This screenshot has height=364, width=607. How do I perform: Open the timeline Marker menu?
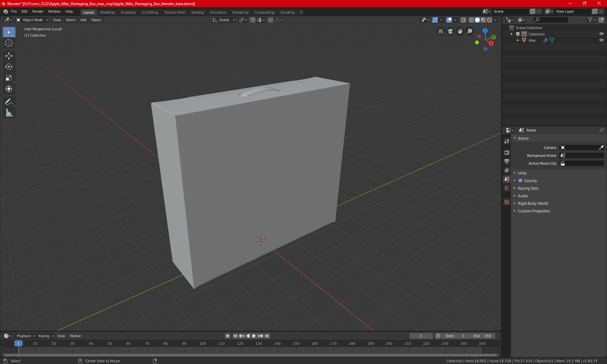75,336
